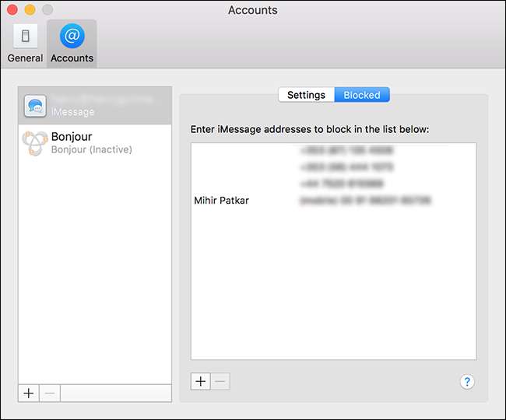This screenshot has height=420, width=506.
Task: Select the iMessage account in sidebar
Action: pos(95,106)
